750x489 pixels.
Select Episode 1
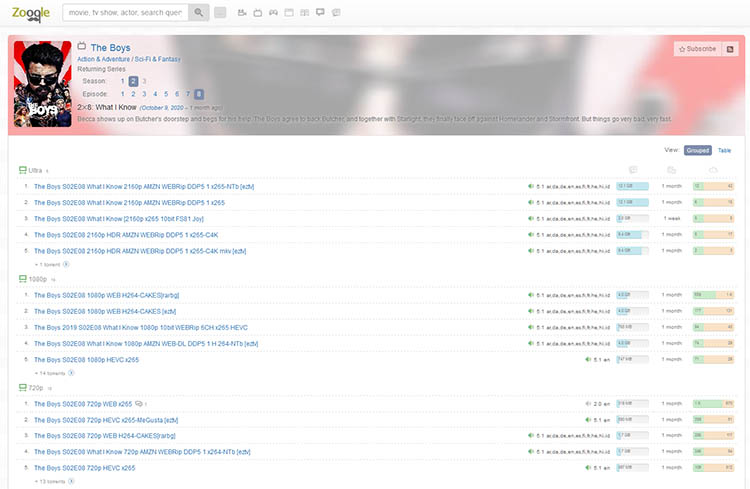tap(122, 94)
